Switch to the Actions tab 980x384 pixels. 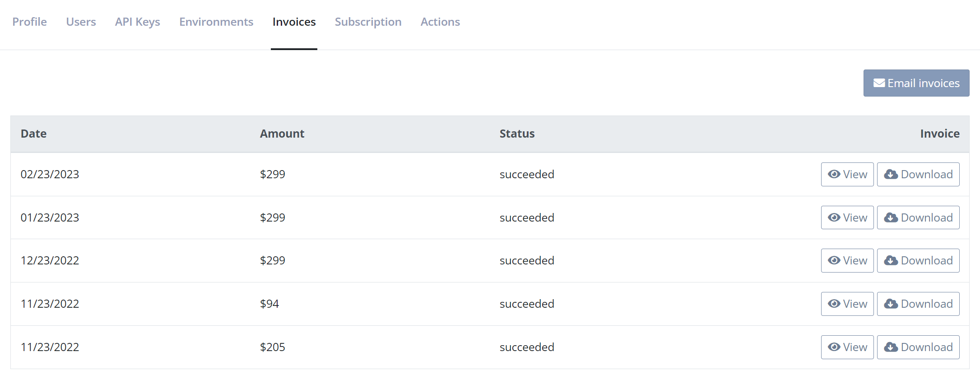pos(440,22)
